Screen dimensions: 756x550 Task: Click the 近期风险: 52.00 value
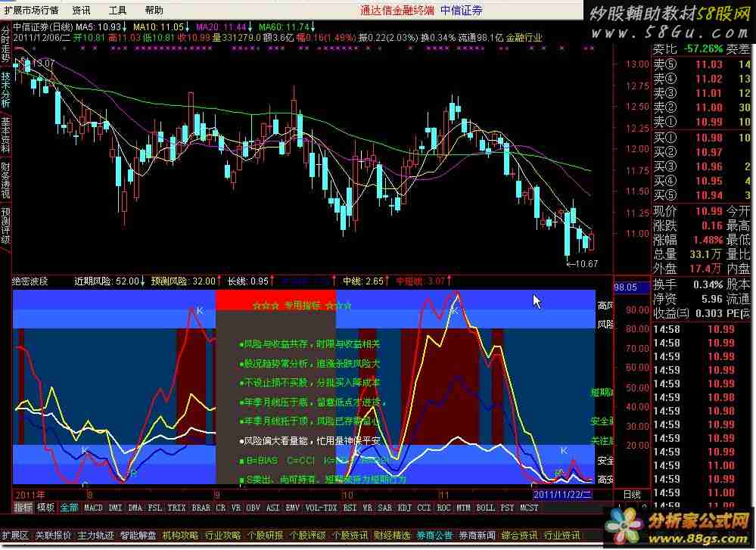tap(110, 281)
